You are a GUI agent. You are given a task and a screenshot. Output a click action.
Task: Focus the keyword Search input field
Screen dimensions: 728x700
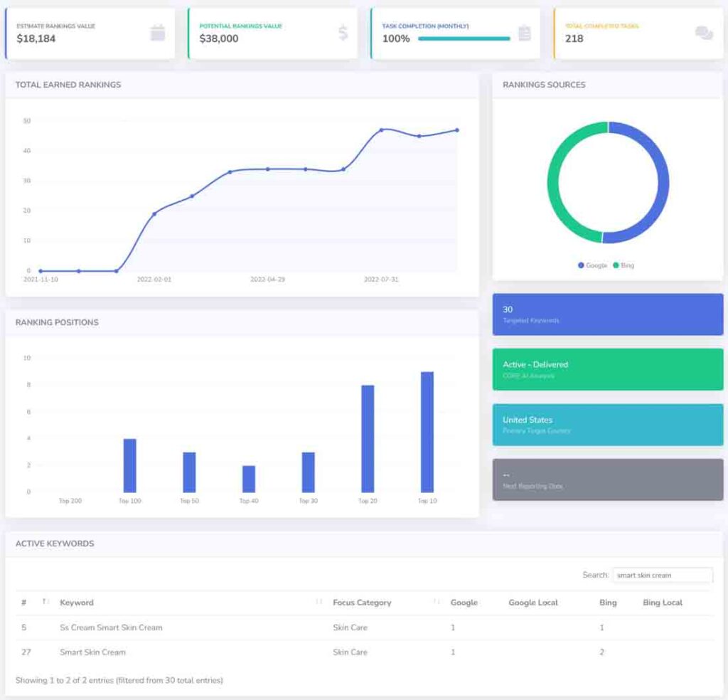(x=663, y=575)
